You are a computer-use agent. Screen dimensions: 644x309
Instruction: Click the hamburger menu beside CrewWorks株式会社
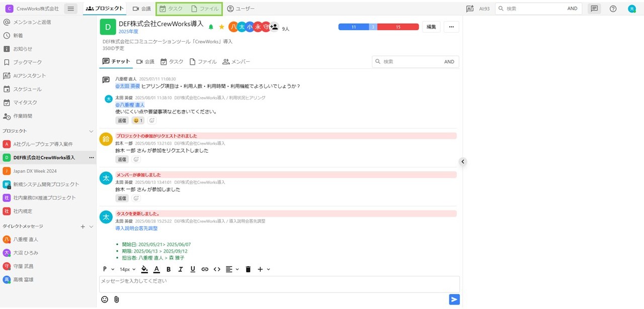pos(71,9)
